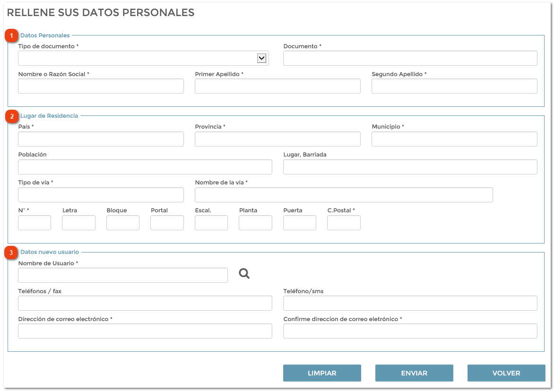Click badge 2 beside Lugar de Residencia

12,115
